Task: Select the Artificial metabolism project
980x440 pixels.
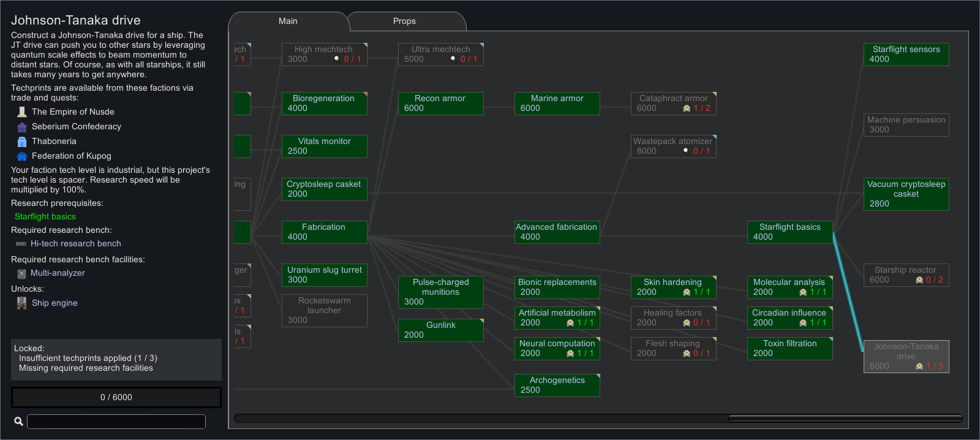Action: [557, 318]
